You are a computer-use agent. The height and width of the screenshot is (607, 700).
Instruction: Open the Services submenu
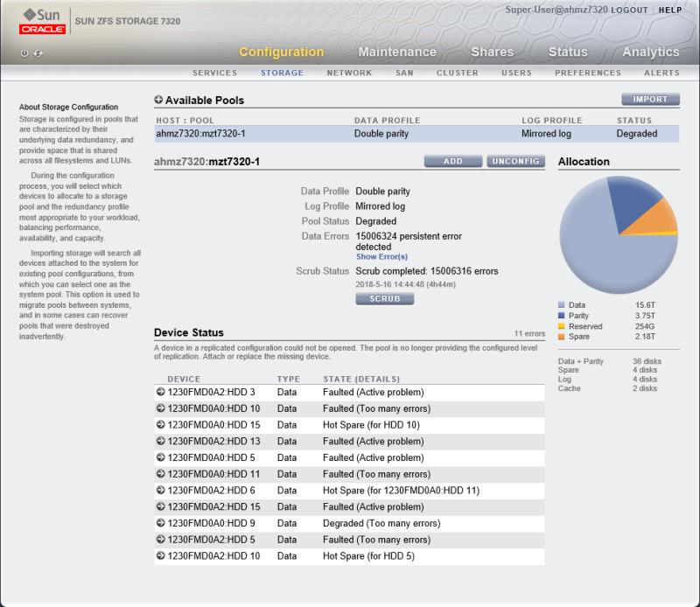coord(214,73)
